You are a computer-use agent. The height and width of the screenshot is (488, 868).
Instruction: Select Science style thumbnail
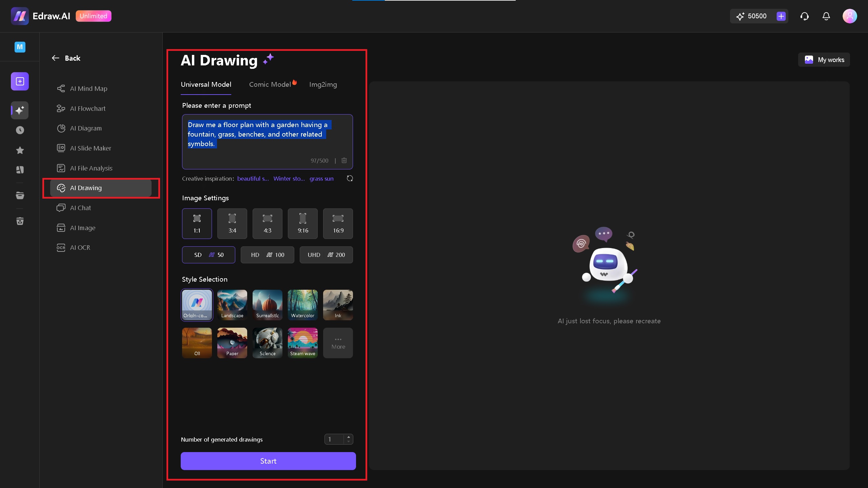pyautogui.click(x=267, y=343)
